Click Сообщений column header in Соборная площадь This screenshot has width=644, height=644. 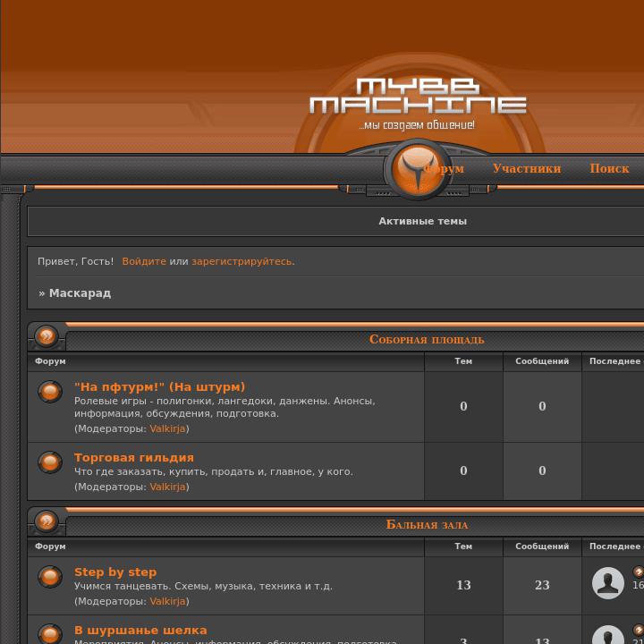(x=542, y=361)
